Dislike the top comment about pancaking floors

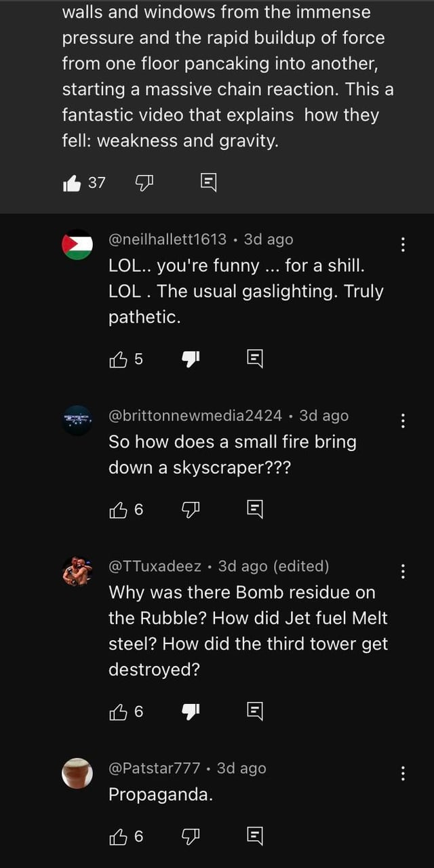tap(145, 182)
